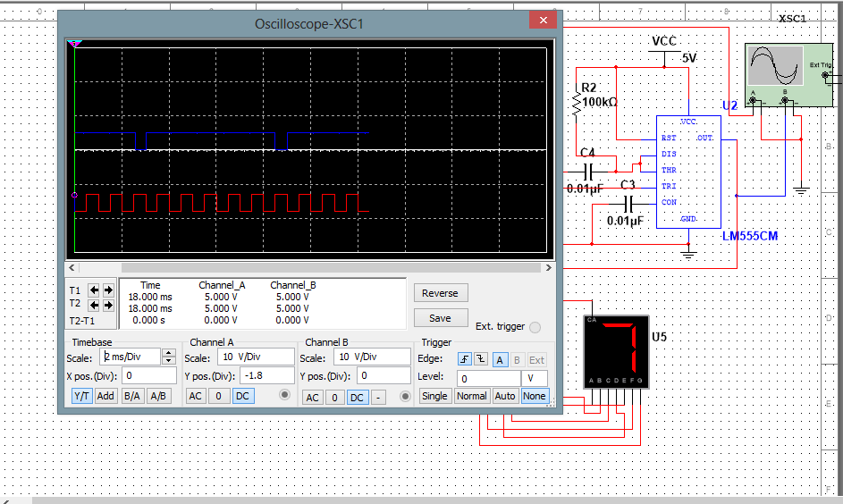
Task: Select resistor R2 100kΩ
Action: click(577, 102)
